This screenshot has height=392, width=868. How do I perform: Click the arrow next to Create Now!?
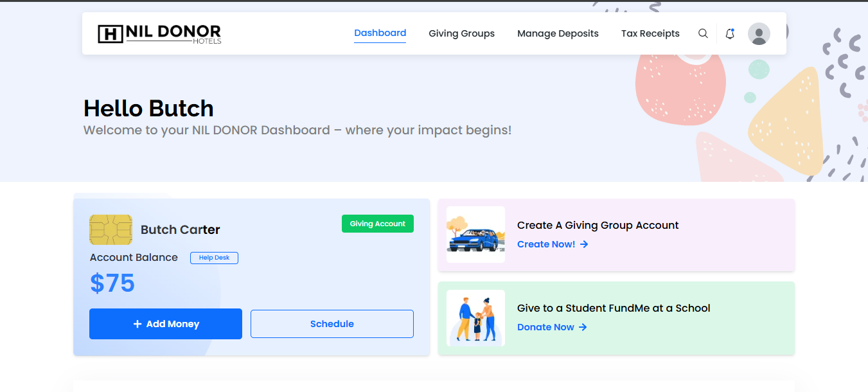[584, 244]
